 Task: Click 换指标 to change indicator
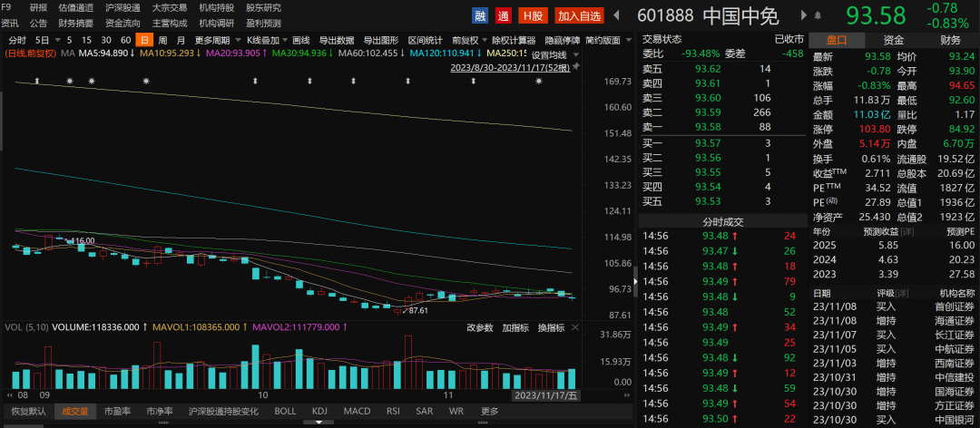552,327
